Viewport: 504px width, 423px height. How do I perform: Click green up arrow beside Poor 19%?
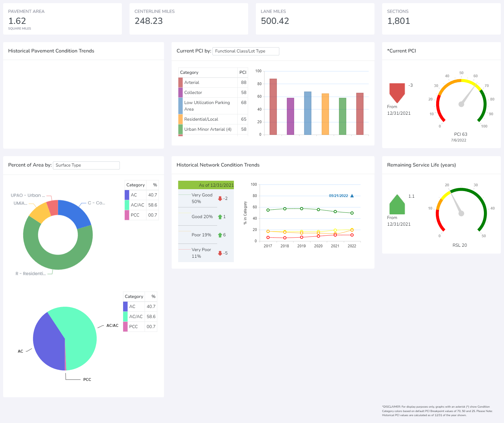(x=220, y=235)
